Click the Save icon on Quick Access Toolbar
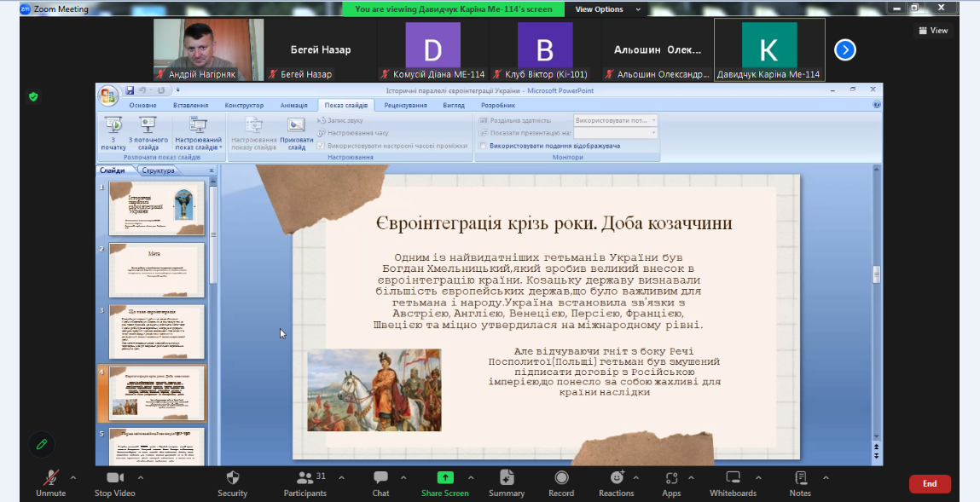The width and height of the screenshot is (980, 502). point(129,89)
